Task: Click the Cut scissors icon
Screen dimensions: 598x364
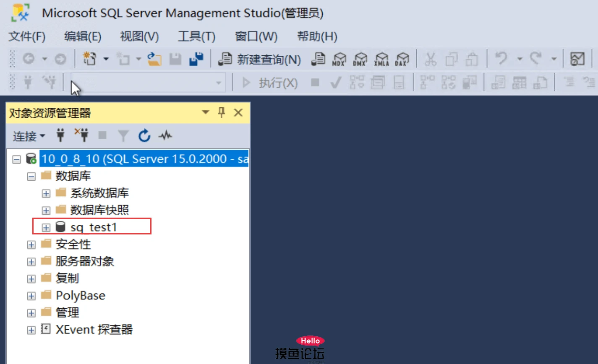Action: 431,59
